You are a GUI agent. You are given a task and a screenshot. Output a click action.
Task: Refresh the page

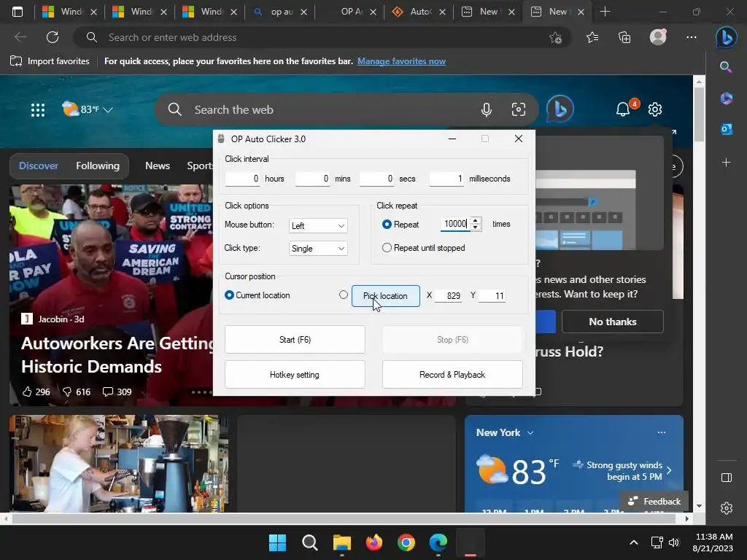[x=53, y=37]
